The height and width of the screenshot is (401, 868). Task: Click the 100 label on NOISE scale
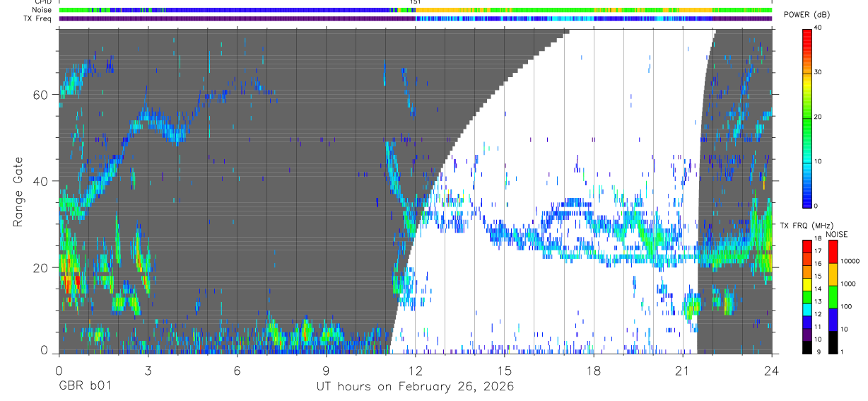[845, 308]
